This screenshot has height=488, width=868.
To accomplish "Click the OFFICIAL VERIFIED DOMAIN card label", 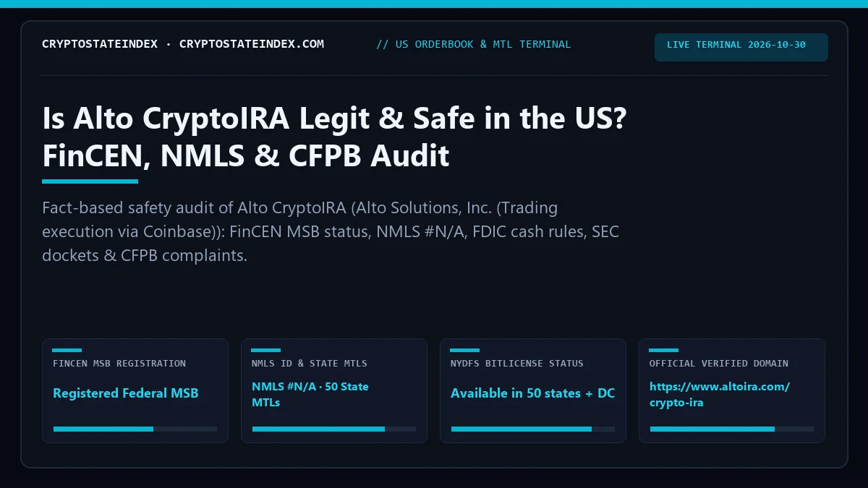I will [x=719, y=364].
